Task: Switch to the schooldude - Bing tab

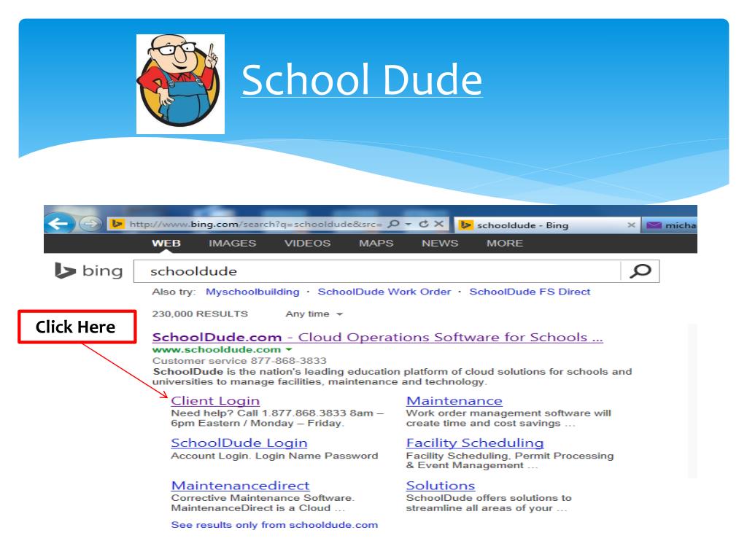Action: click(x=547, y=225)
